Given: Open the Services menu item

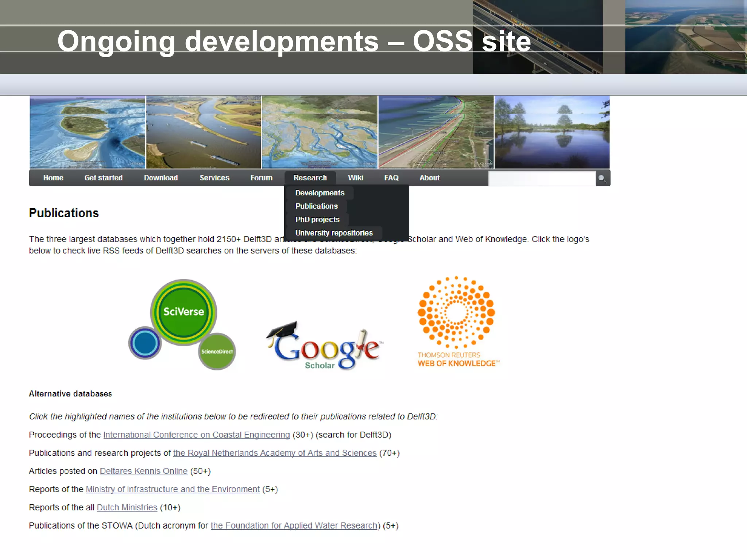Looking at the screenshot, I should [x=214, y=178].
